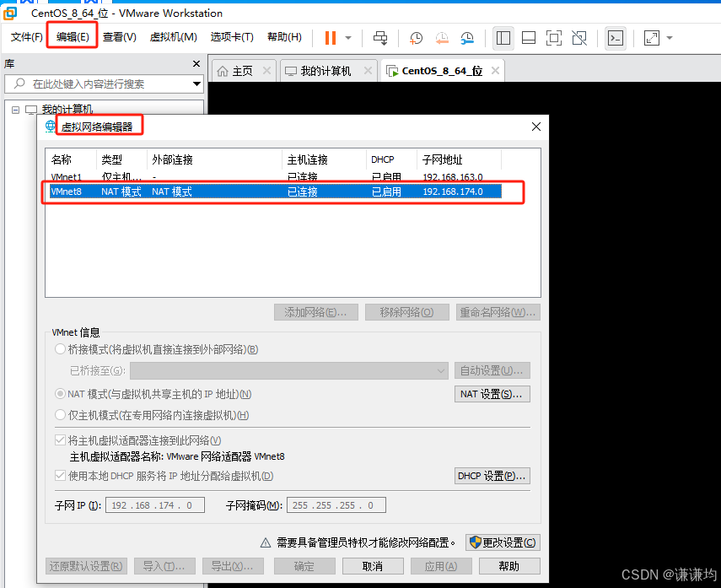Screen dimensions: 721x588
Task: Revert to snapshot using the revert icon
Action: pyautogui.click(x=442, y=38)
